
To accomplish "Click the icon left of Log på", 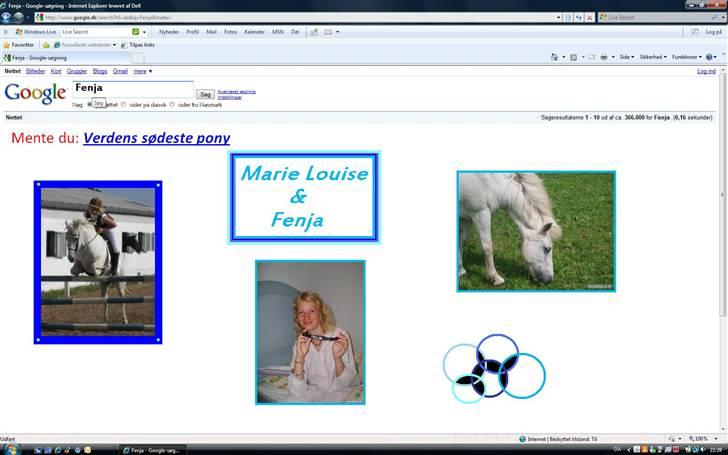I will [695, 32].
